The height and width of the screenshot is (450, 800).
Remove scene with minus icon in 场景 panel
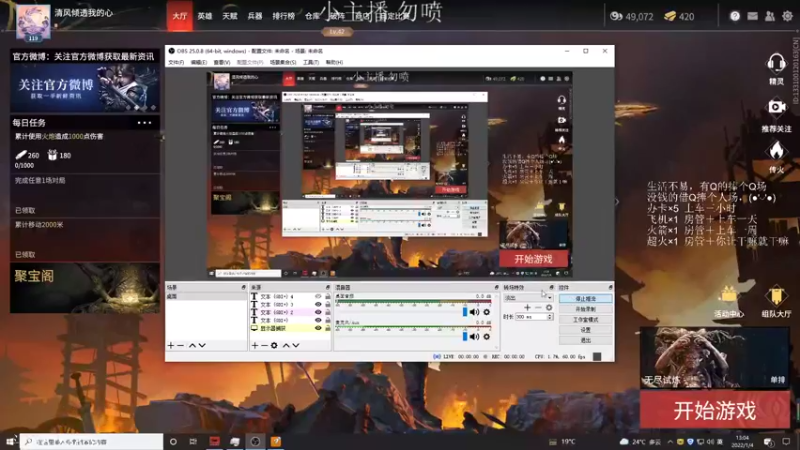point(180,345)
